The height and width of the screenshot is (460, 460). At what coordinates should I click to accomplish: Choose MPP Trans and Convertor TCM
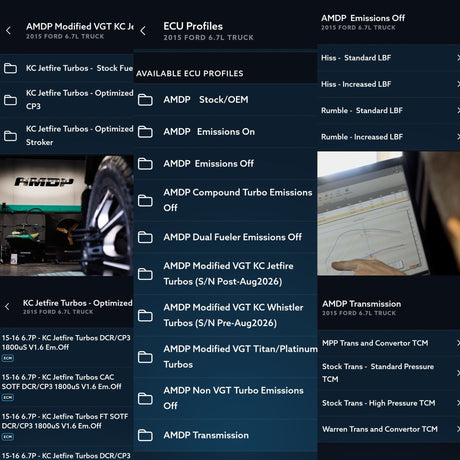[x=389, y=343]
